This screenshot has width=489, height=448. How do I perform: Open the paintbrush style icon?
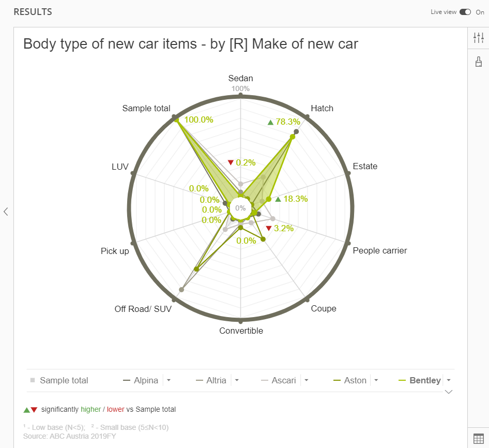tap(478, 62)
